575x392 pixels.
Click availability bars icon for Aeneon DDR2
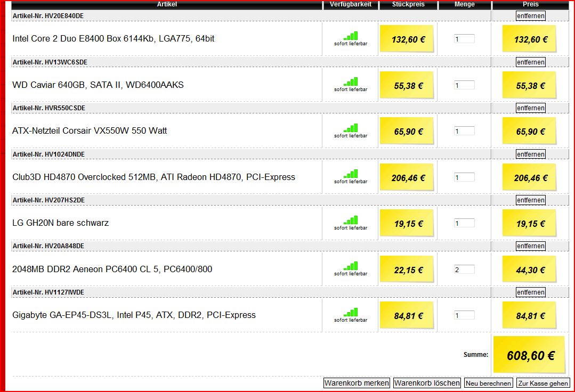coord(351,266)
